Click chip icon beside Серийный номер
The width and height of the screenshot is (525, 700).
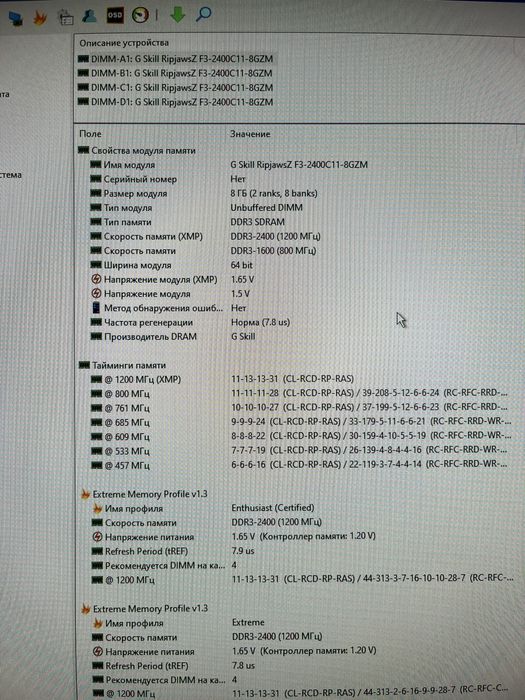96,179
